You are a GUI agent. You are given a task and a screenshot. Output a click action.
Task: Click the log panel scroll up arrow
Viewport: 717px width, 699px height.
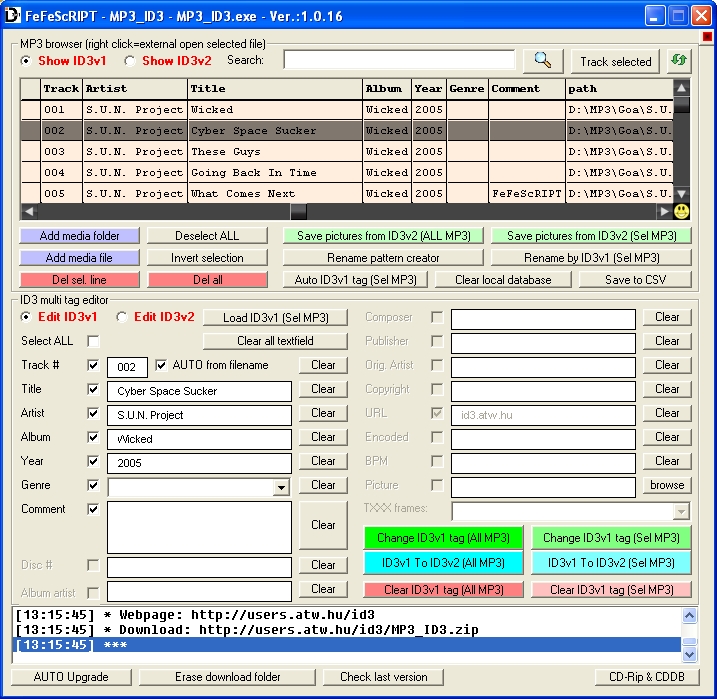coord(690,615)
